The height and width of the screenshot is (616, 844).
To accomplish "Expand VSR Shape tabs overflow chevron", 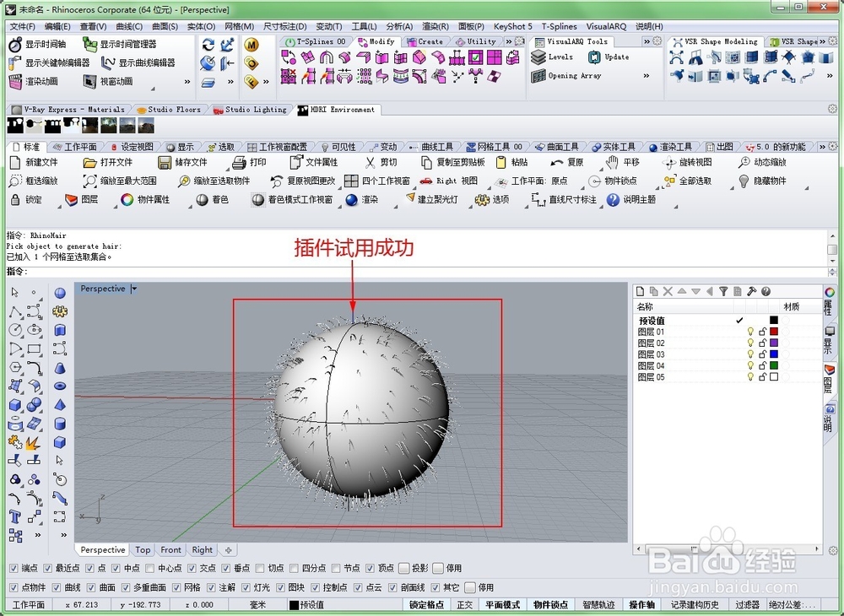I will 822,41.
